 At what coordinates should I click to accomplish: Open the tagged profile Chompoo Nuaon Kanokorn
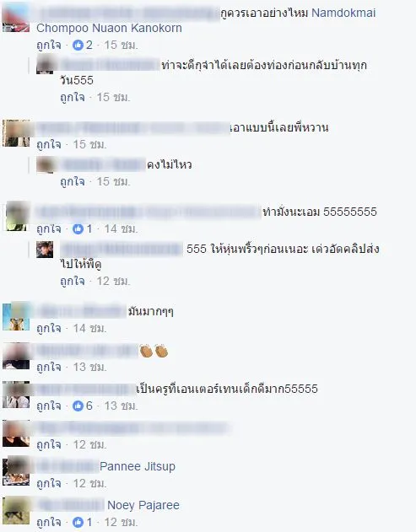click(109, 28)
